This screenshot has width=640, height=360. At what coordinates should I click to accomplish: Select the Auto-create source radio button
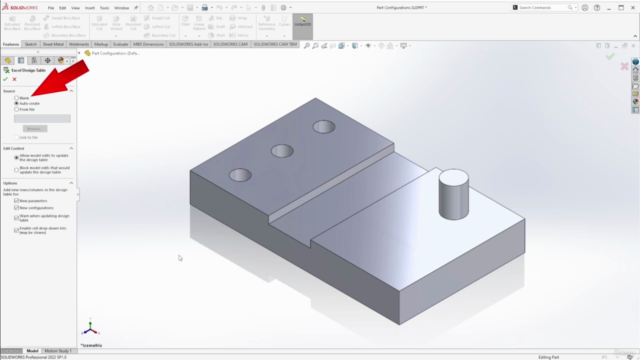16,104
